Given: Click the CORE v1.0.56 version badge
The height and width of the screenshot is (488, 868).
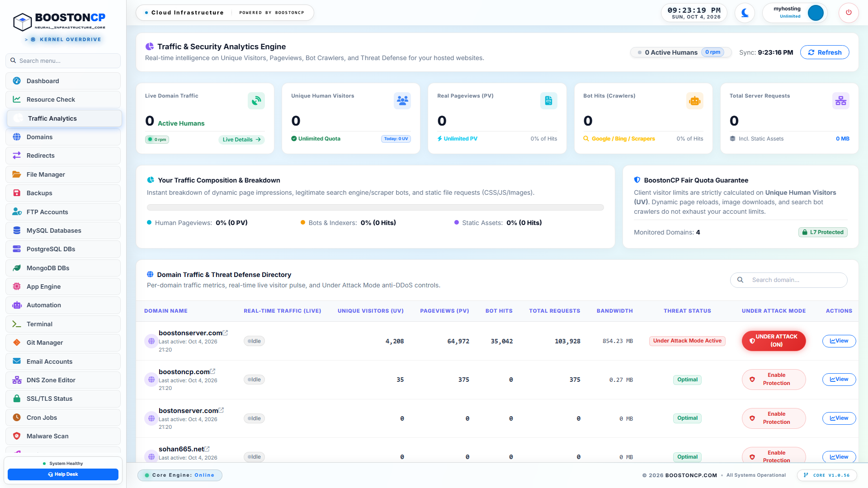Looking at the screenshot, I should 827,475.
